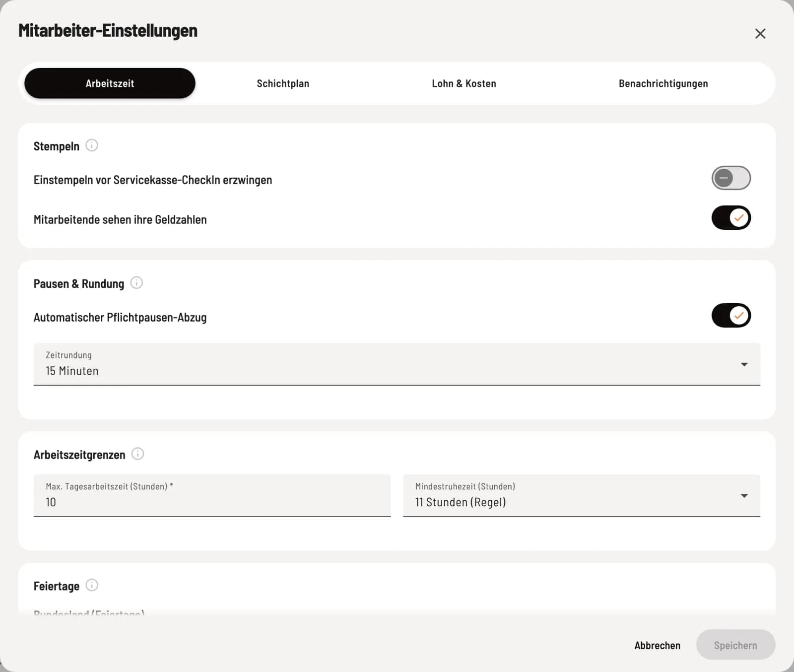Go to the Lohn & Kosten tab

[464, 83]
